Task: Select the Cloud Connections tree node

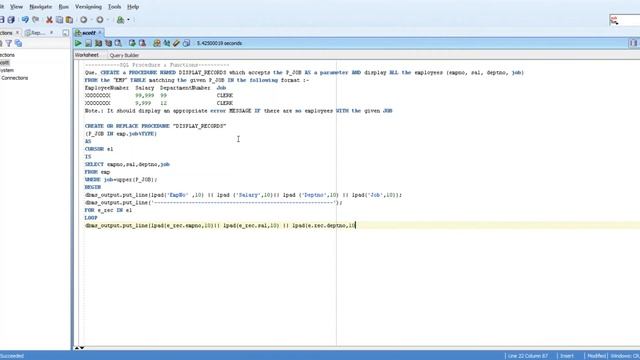Action: [x=14, y=78]
